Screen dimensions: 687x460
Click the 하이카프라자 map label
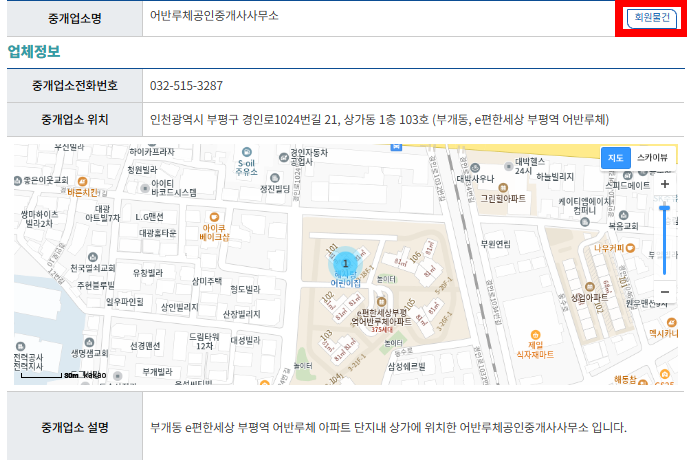point(152,152)
